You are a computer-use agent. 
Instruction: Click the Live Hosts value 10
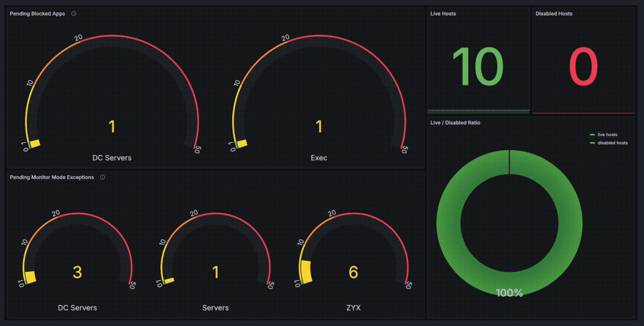coord(478,67)
